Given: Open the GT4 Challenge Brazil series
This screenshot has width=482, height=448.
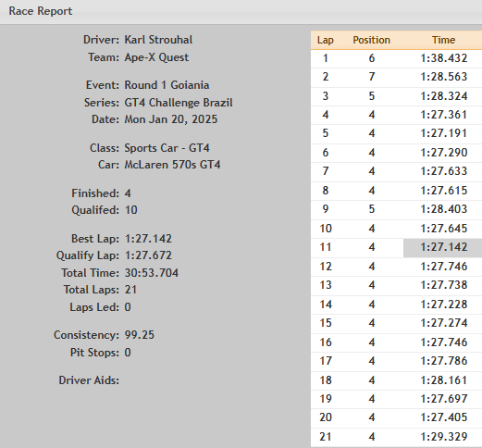Looking at the screenshot, I should [x=179, y=103].
